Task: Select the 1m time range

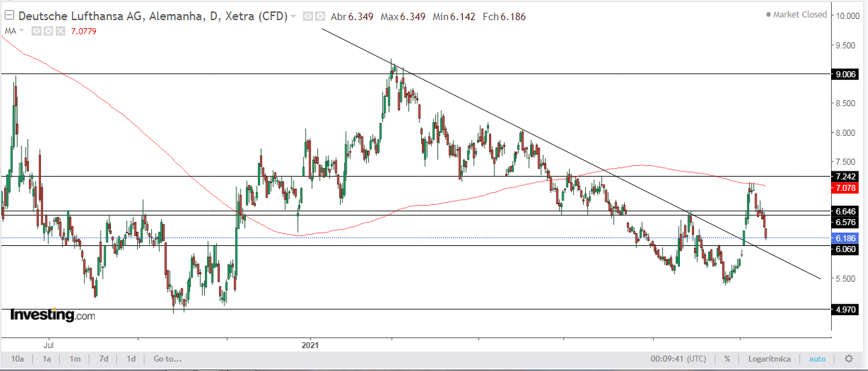Action: pyautogui.click(x=75, y=359)
